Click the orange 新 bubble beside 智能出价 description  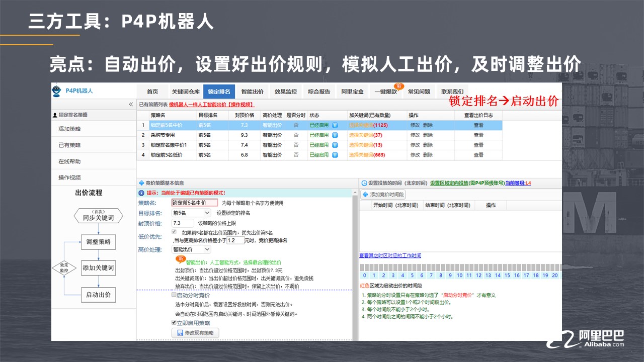[180, 259]
